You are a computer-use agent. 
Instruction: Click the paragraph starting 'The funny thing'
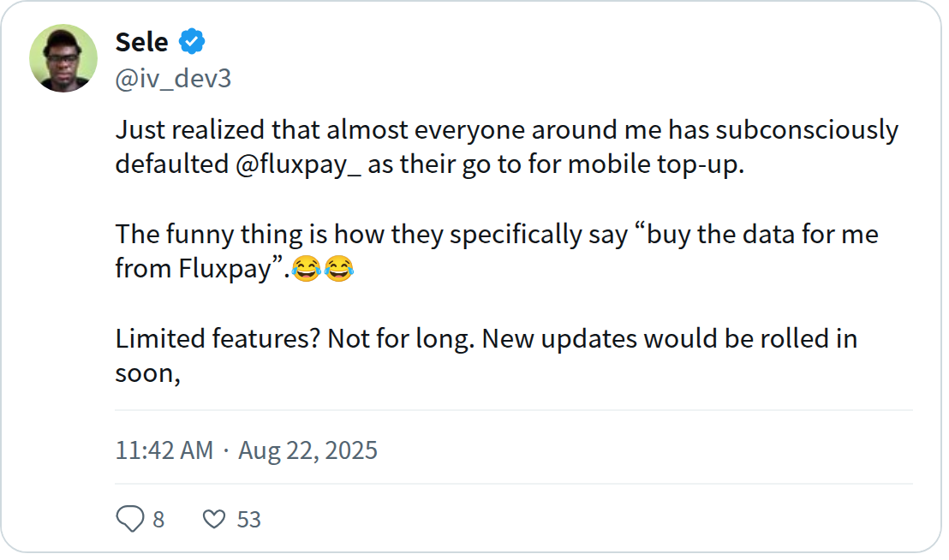pyautogui.click(x=497, y=252)
